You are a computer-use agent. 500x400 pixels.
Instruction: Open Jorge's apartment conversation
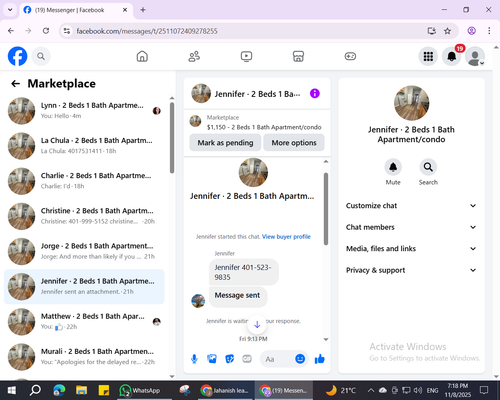tap(84, 251)
